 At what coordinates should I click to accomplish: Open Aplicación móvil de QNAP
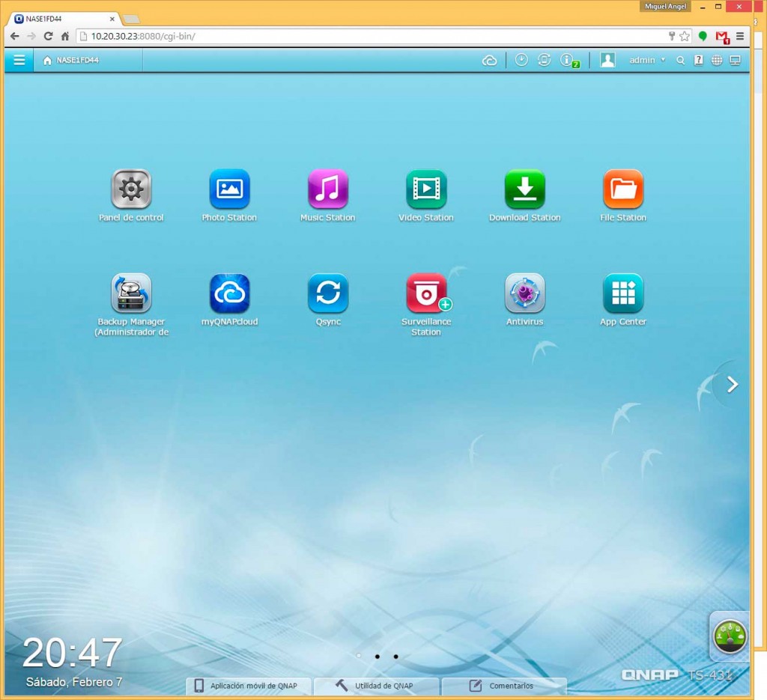click(249, 686)
